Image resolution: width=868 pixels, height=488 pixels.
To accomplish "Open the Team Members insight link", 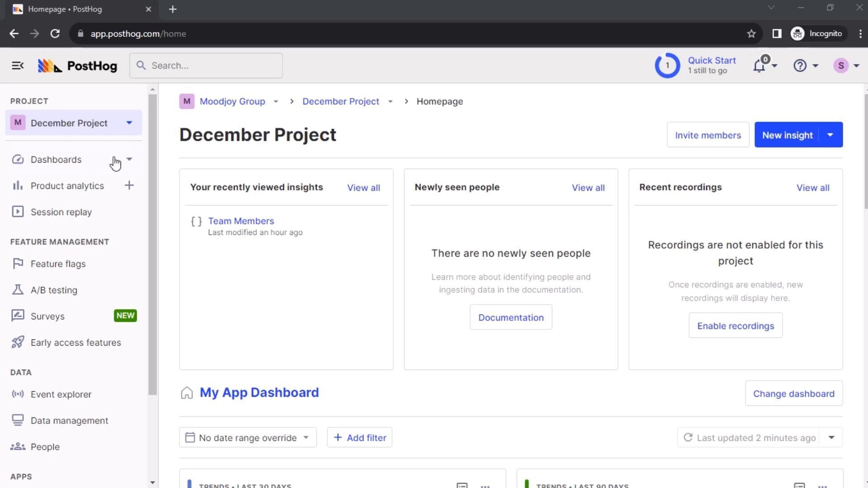I will coord(241,221).
